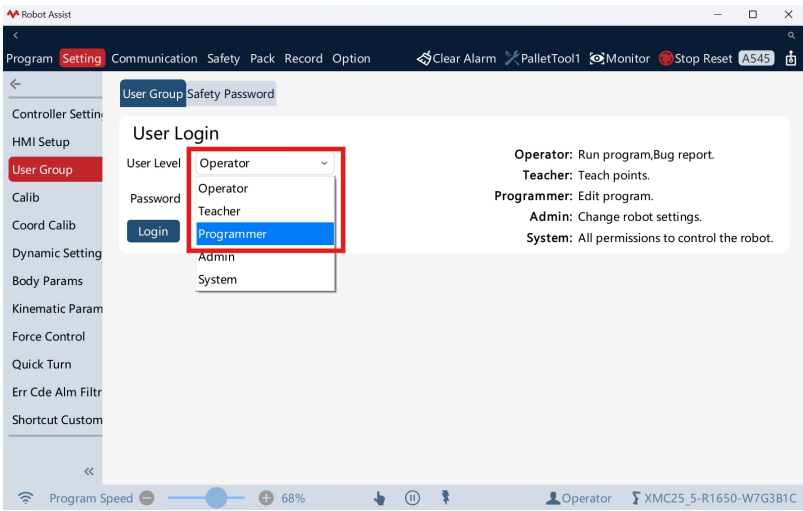Screen dimensions: 803x511
Task: Click the left arrow above the sidebar
Action: point(15,83)
